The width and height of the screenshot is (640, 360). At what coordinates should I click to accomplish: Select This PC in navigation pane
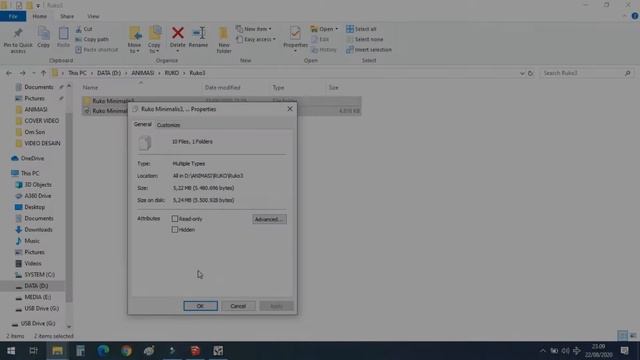[x=25, y=173]
